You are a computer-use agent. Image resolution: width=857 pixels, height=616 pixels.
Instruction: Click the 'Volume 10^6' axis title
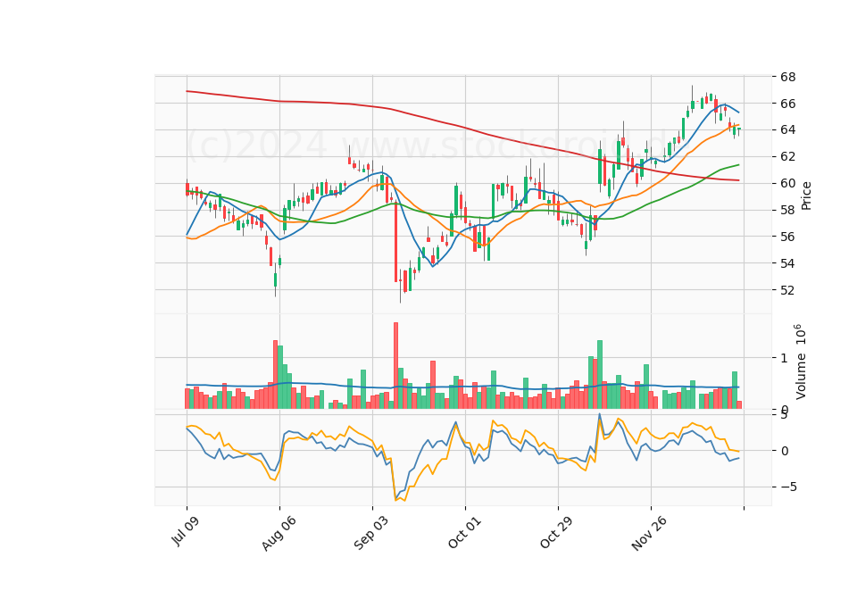801,362
